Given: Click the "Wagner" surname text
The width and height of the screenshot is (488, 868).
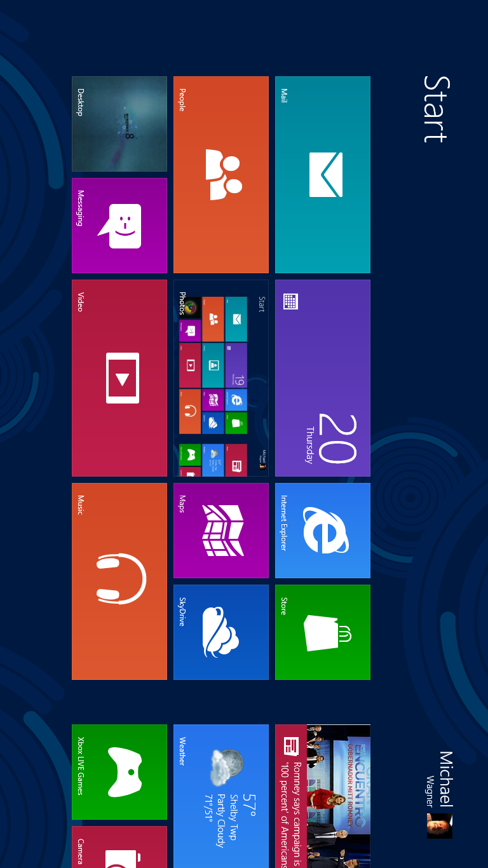Looking at the screenshot, I should 430,791.
